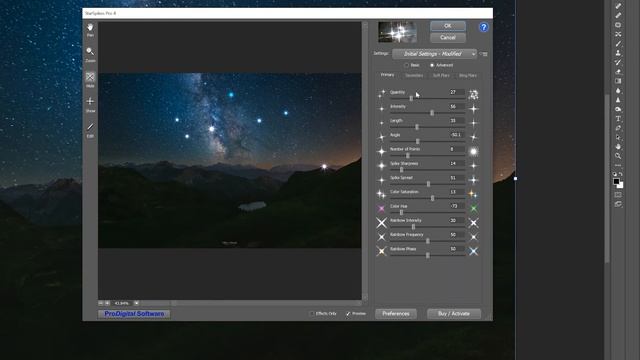This screenshot has height=360, width=640.
Task: Click the increase Color Saturation colored star icon
Action: [473, 194]
